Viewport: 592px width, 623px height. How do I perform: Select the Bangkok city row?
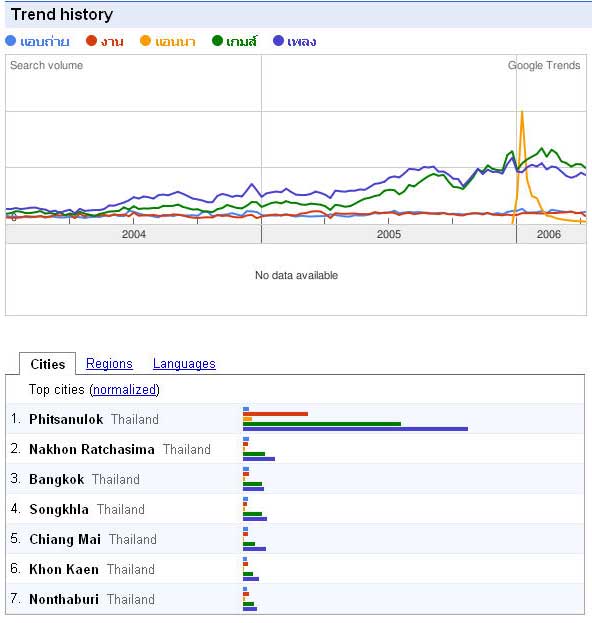(295, 479)
